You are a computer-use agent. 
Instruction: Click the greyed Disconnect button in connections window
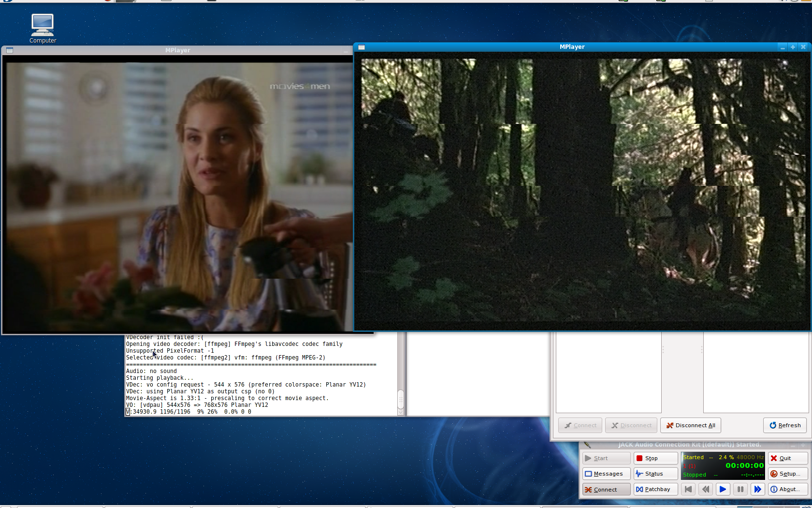tap(631, 425)
